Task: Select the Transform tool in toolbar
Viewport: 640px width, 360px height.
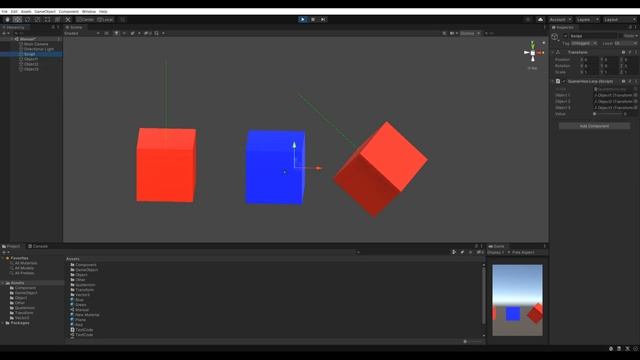Action: pos(58,20)
